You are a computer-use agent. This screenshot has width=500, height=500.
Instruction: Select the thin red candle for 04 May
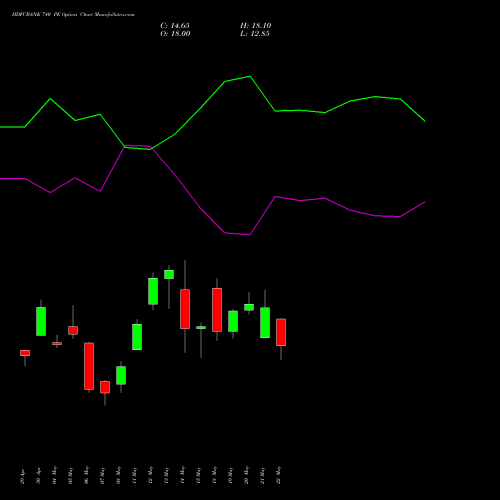57,343
